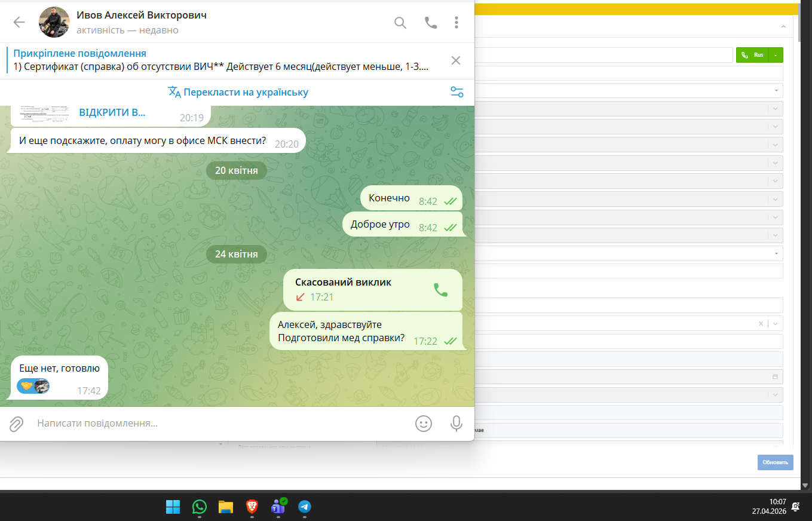
Task: Expand the CRM dropdown next to the clear X
Action: coord(775,323)
